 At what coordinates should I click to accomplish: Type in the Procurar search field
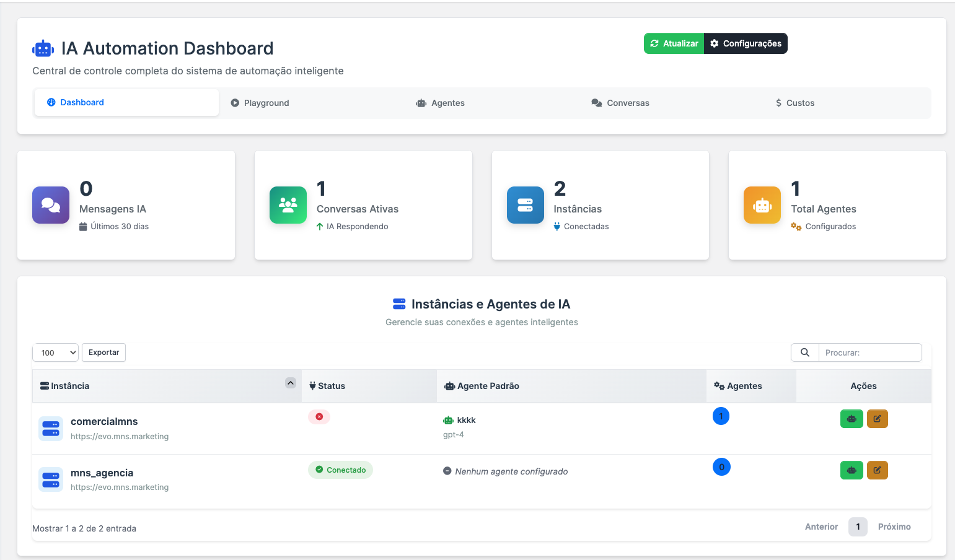point(870,352)
